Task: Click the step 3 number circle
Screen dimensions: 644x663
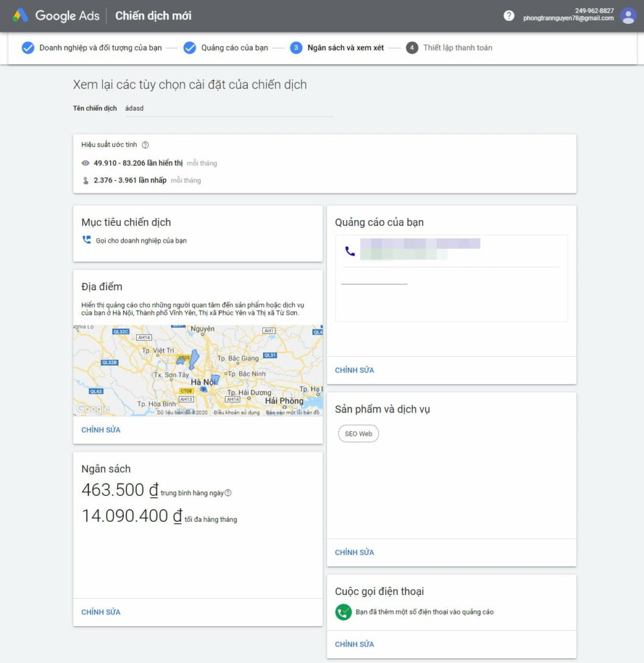Action: (296, 48)
